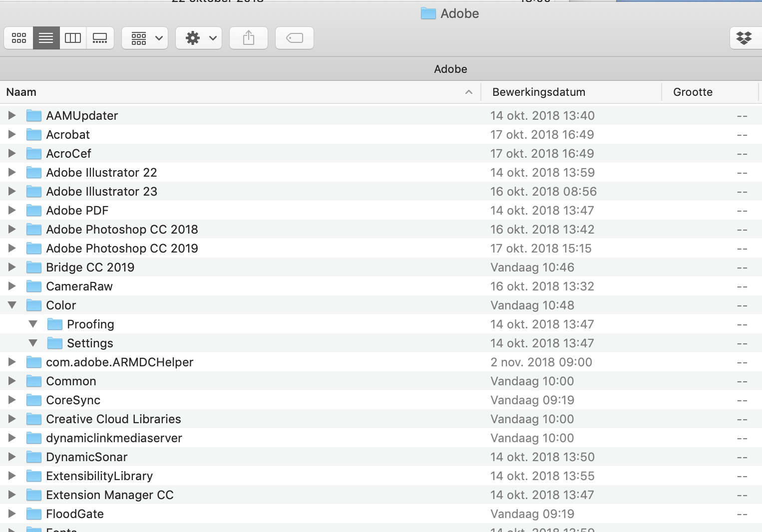The image size is (762, 532).
Task: Select the Creative Cloud Libraries folder icon
Action: [34, 419]
